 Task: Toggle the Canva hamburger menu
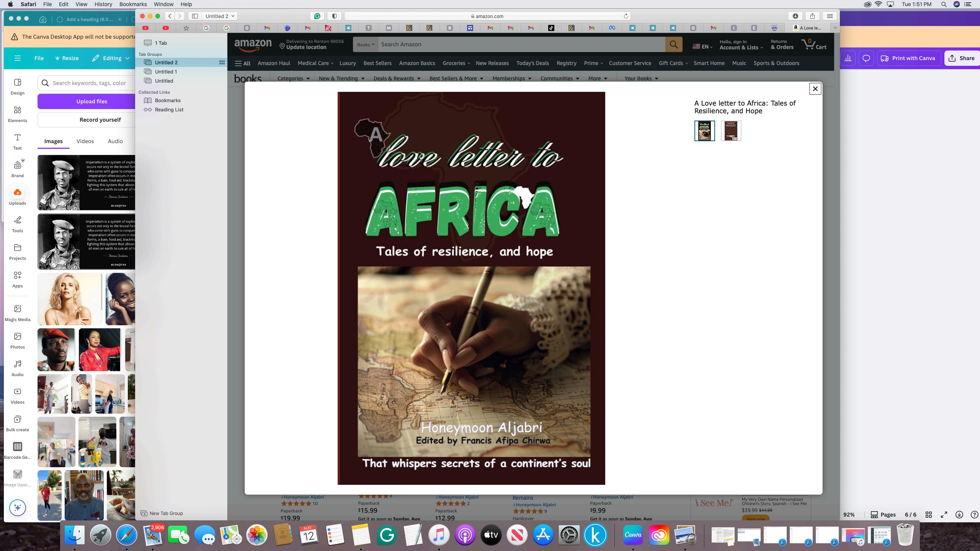click(x=17, y=58)
